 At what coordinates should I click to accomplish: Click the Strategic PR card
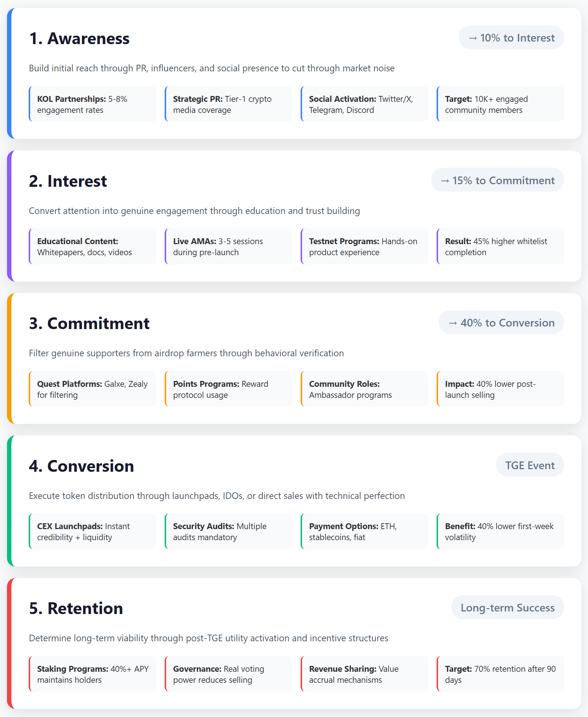tap(228, 104)
